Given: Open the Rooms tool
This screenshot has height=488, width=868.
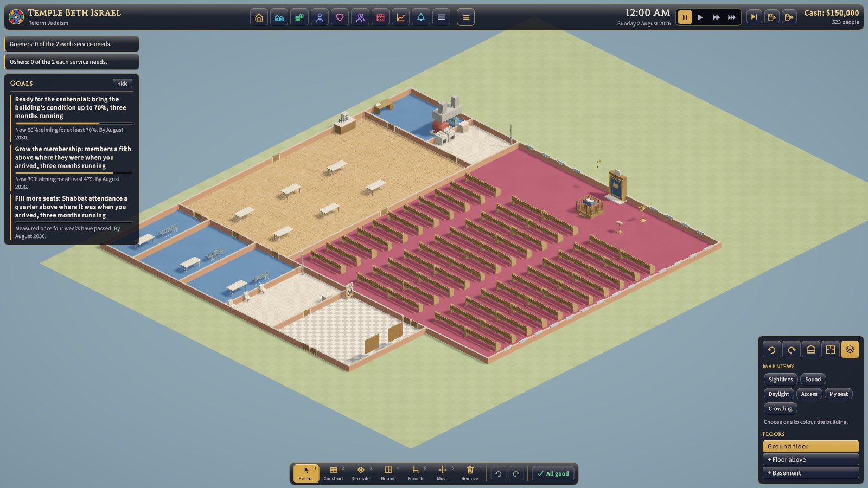Looking at the screenshot, I should (x=388, y=473).
